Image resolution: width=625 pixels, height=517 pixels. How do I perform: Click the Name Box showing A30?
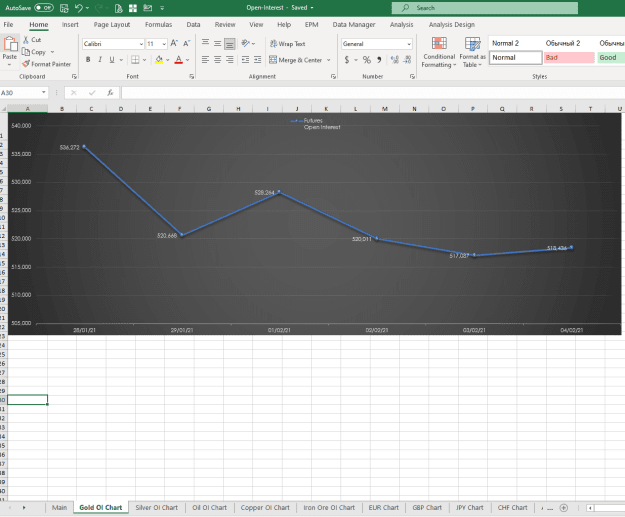(24, 93)
